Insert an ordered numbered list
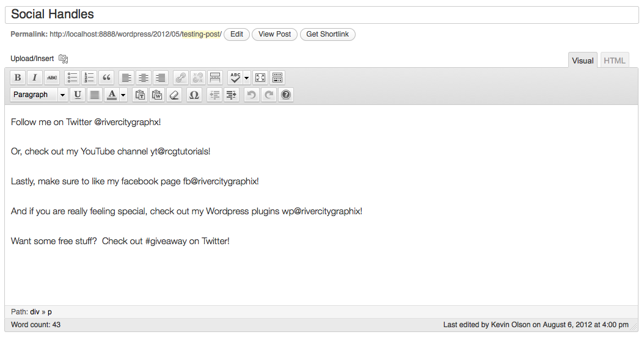Image resolution: width=644 pixels, height=340 pixels. 89,78
